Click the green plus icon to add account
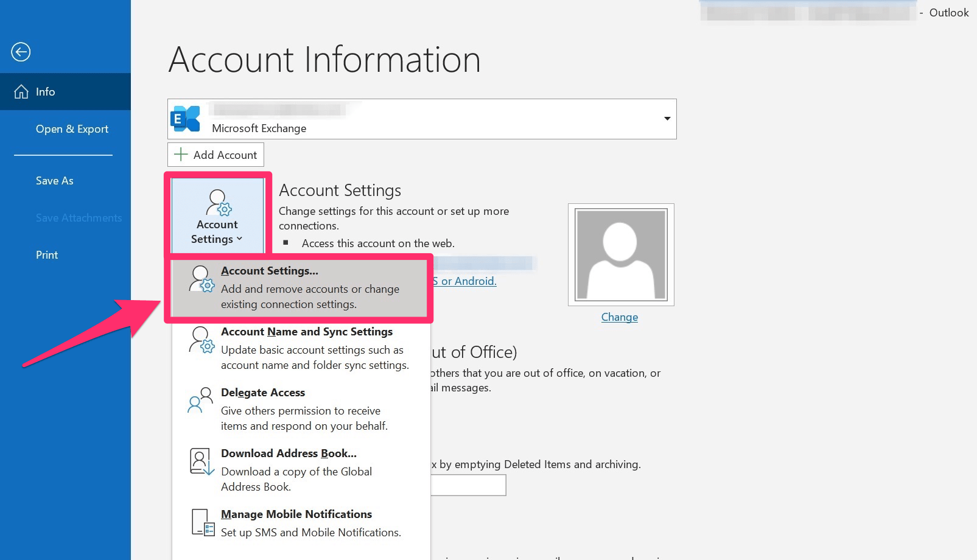The height and width of the screenshot is (560, 977). coord(181,154)
